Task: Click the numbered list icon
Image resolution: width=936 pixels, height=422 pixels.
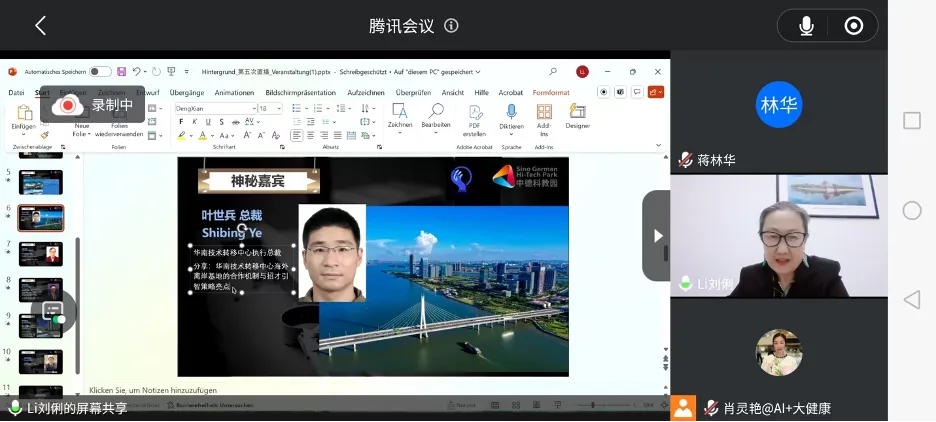Action: coord(318,108)
